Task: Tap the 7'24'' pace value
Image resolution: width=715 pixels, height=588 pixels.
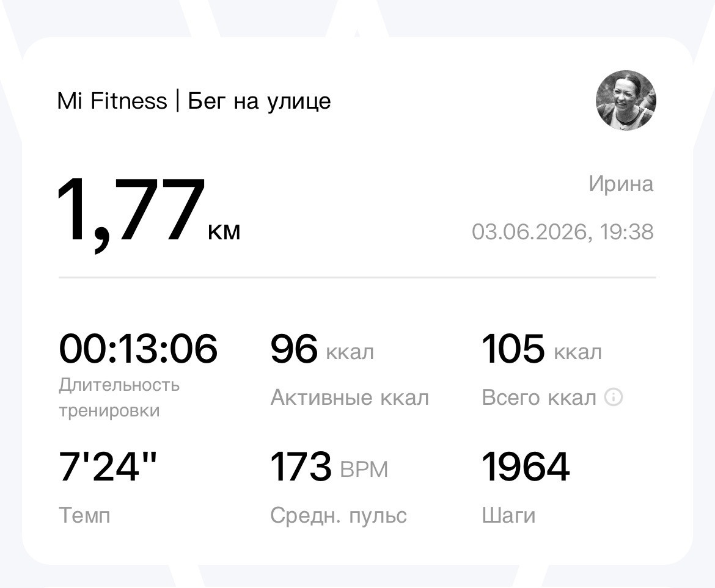Action: pos(108,466)
